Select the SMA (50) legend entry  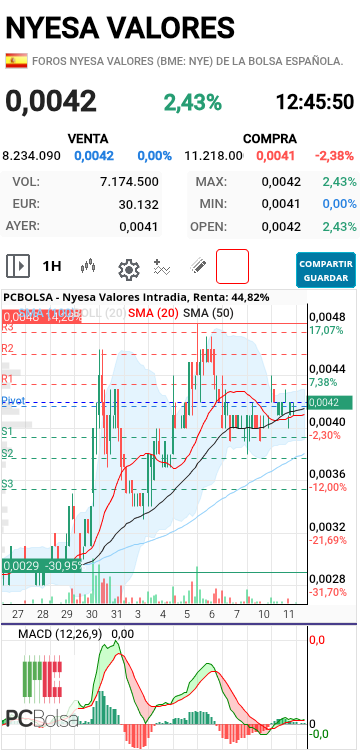pyautogui.click(x=208, y=313)
